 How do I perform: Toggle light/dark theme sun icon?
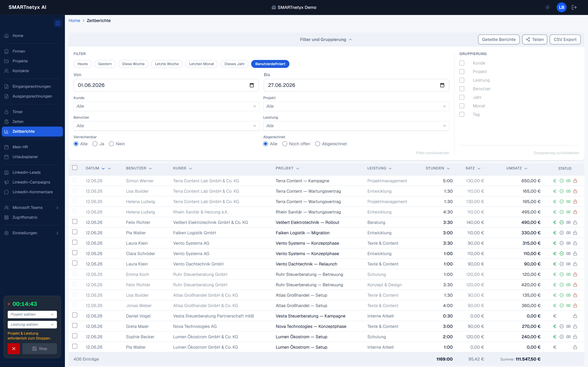pos(547,7)
